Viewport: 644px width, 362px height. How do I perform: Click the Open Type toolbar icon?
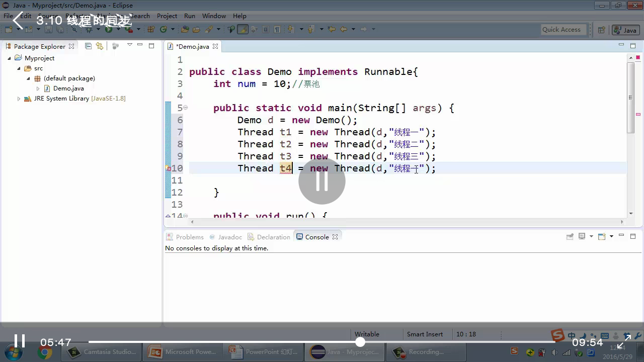185,30
